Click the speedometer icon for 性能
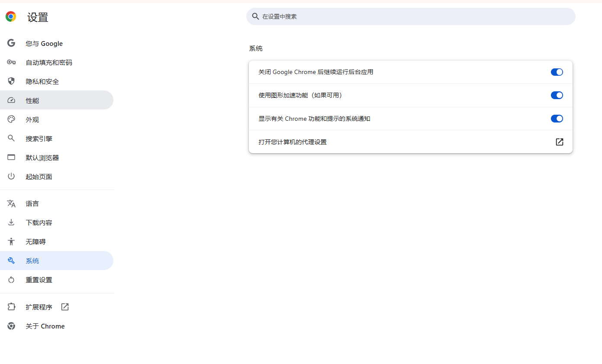 (11, 100)
